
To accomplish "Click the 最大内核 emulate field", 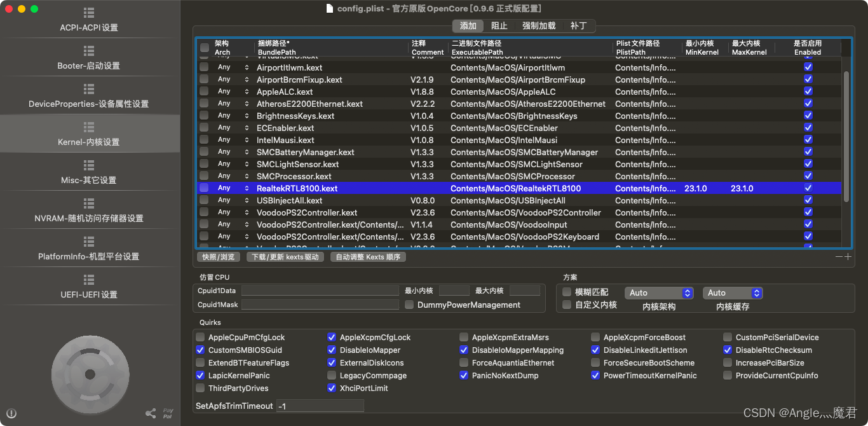I will (x=525, y=291).
